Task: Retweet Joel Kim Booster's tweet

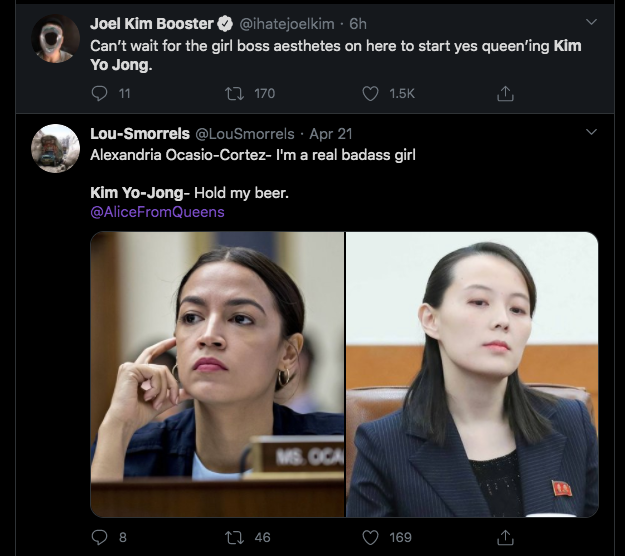Action: tap(237, 93)
